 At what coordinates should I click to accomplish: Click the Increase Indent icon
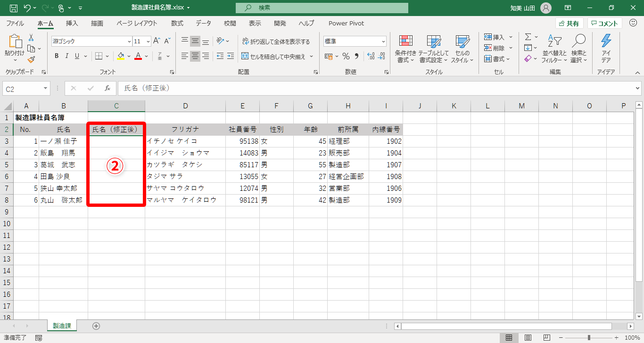point(231,56)
